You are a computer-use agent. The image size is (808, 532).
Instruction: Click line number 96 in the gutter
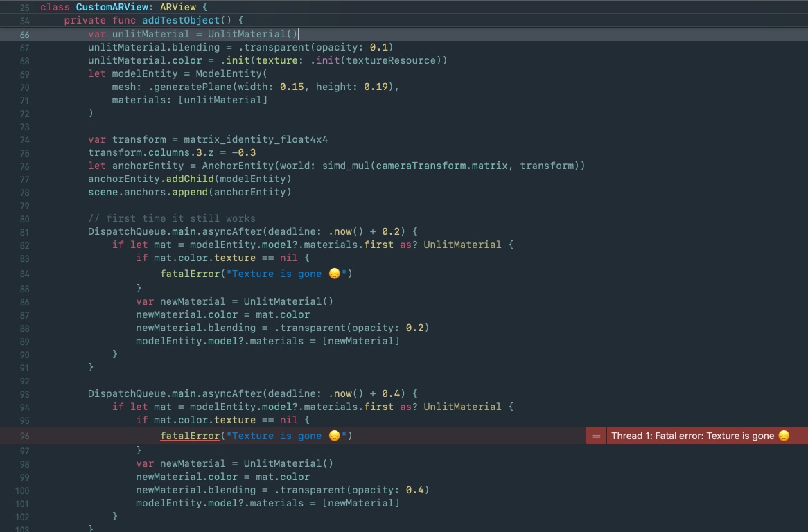pyautogui.click(x=24, y=436)
